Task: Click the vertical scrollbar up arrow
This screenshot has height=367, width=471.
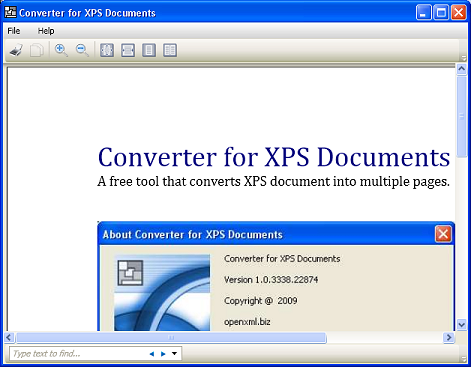Action: click(x=462, y=69)
